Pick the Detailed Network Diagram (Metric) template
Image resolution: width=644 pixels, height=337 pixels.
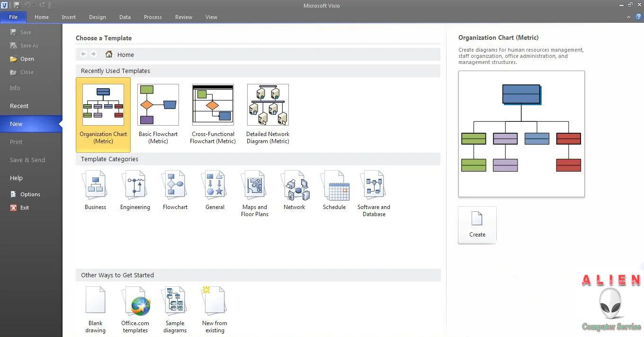pyautogui.click(x=268, y=115)
